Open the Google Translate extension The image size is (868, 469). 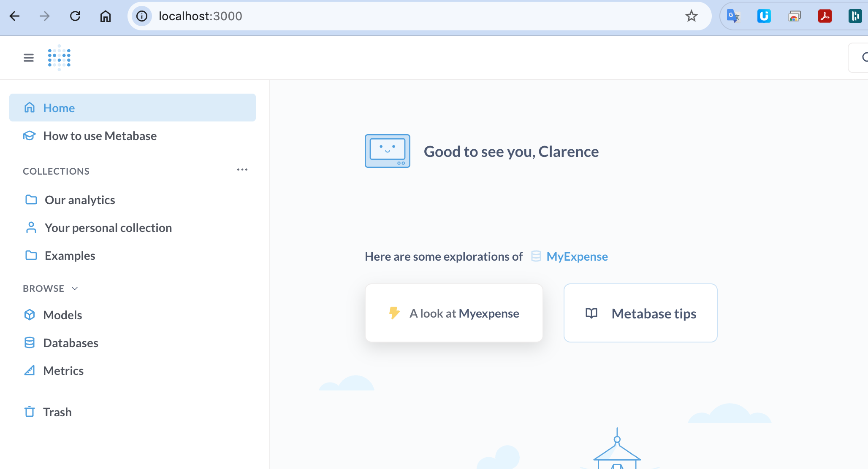[733, 16]
